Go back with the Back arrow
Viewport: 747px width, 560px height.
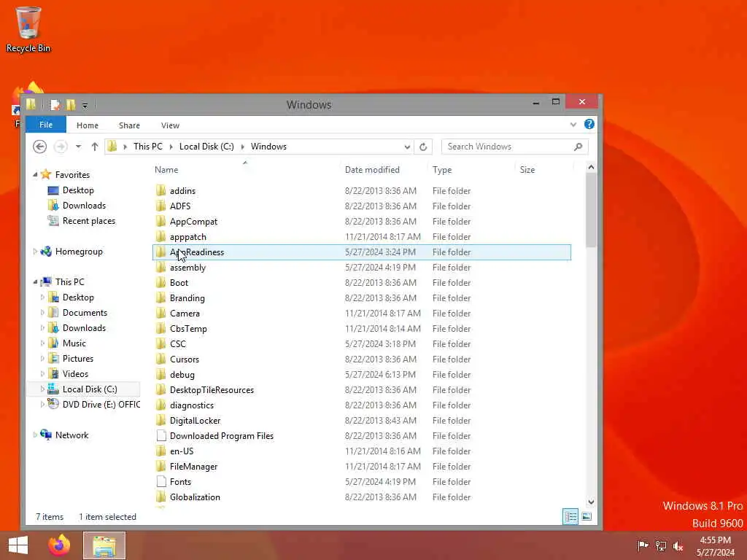(x=40, y=146)
